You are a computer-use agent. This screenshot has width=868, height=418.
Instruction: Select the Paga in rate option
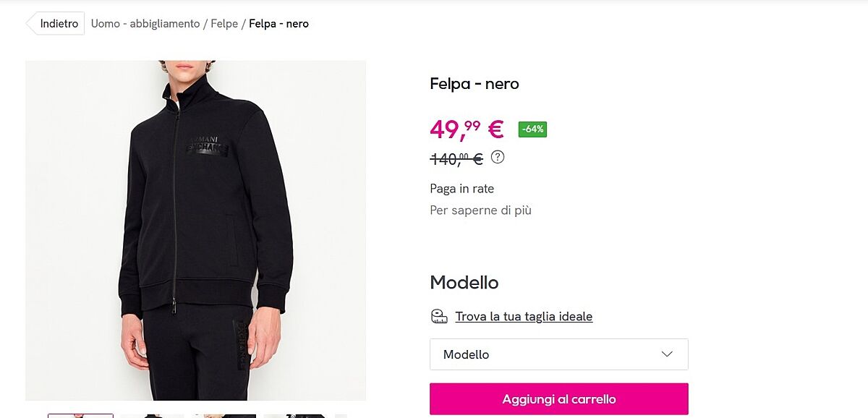click(461, 189)
